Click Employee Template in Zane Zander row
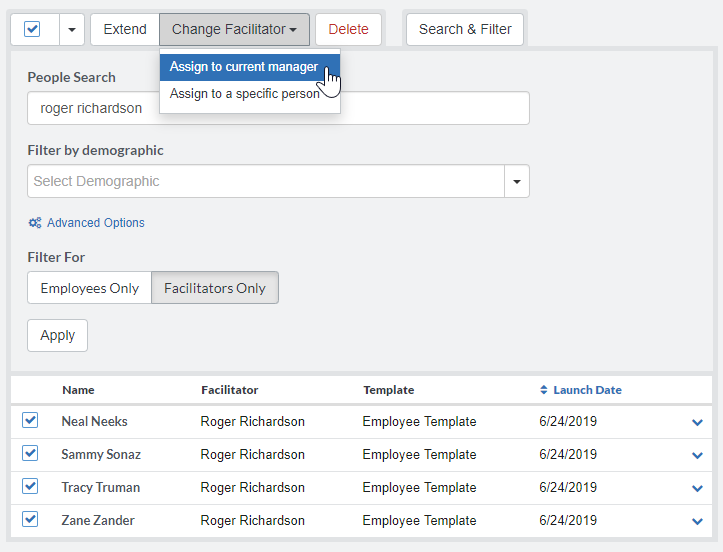 point(419,521)
